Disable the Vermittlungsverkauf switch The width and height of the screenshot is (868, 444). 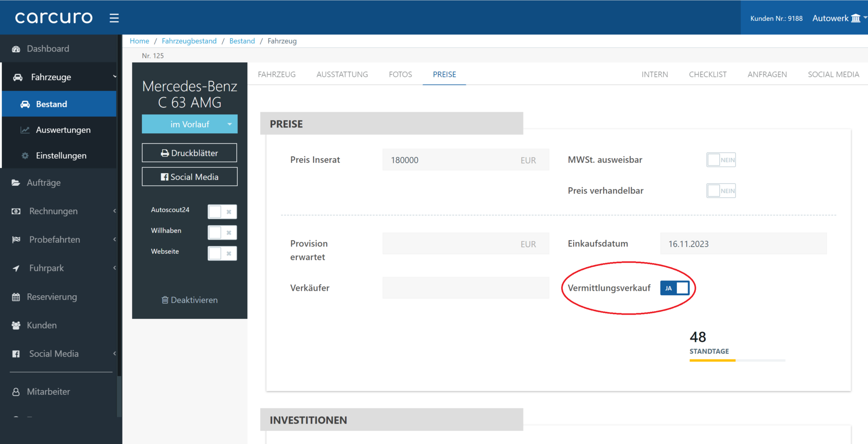[675, 288]
